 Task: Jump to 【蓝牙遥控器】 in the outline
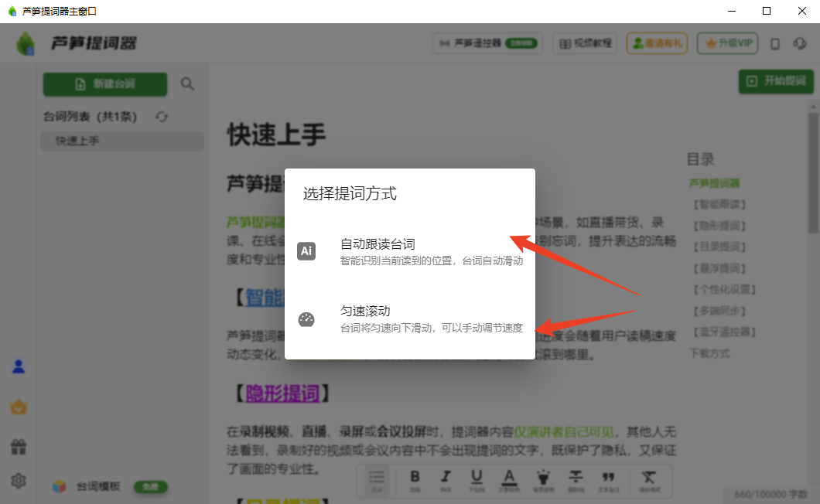point(725,332)
